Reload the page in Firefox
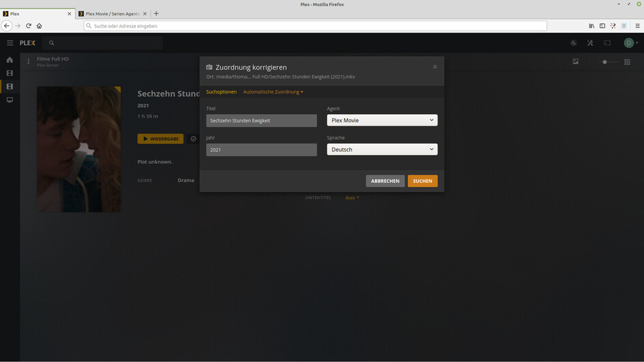The height and width of the screenshot is (362, 644). pos(28,26)
